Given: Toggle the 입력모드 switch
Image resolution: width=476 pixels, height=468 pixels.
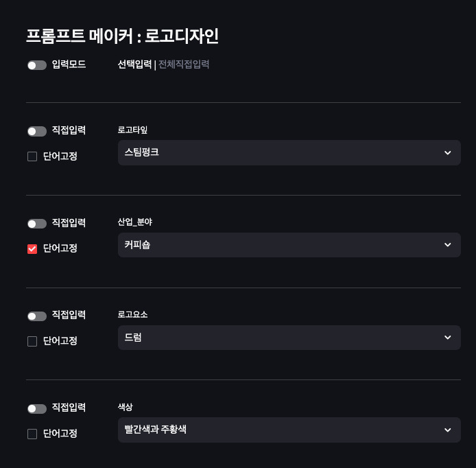Looking at the screenshot, I should tap(37, 65).
